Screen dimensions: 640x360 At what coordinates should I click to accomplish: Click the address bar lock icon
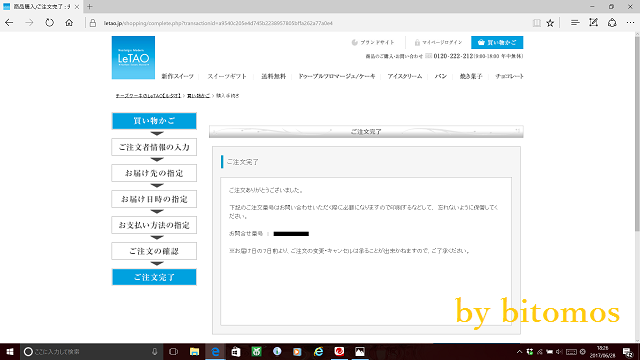coord(93,23)
